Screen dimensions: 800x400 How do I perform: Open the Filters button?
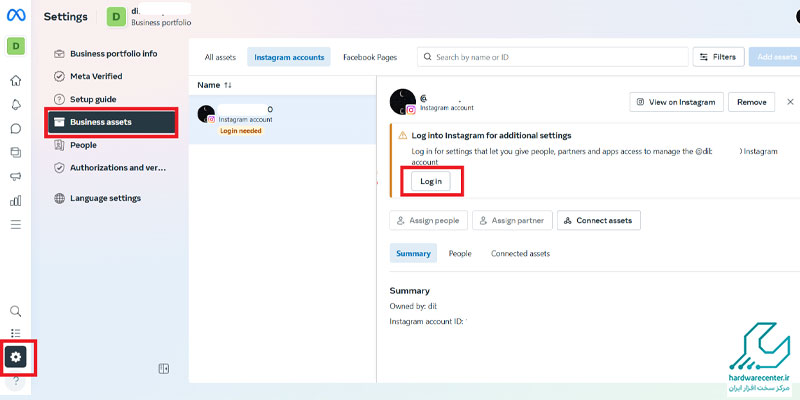coord(718,57)
